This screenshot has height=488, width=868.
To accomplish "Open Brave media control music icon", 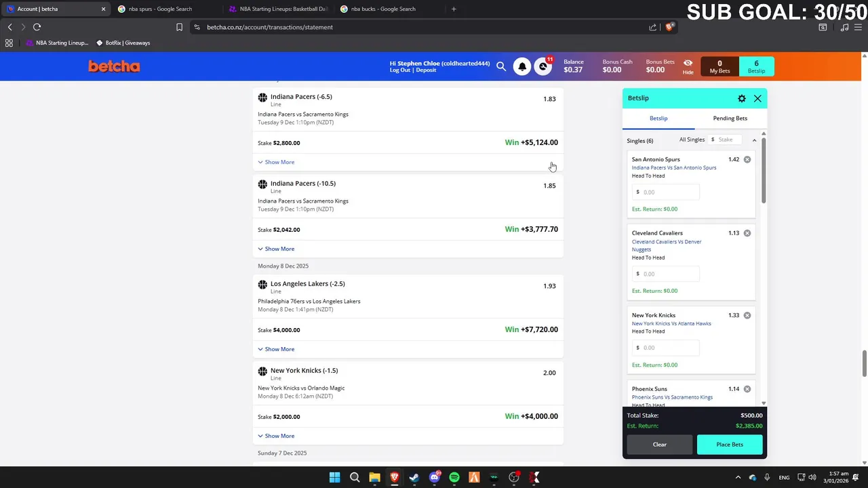I will click(844, 27).
